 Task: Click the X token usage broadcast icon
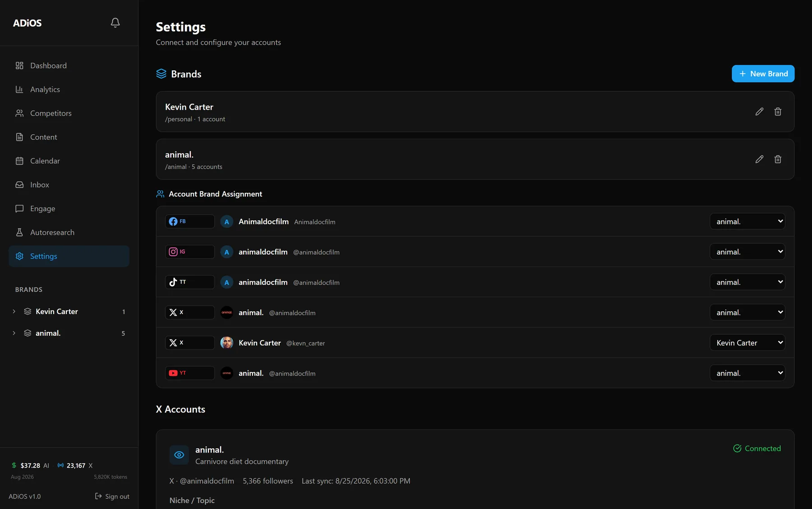point(60,465)
